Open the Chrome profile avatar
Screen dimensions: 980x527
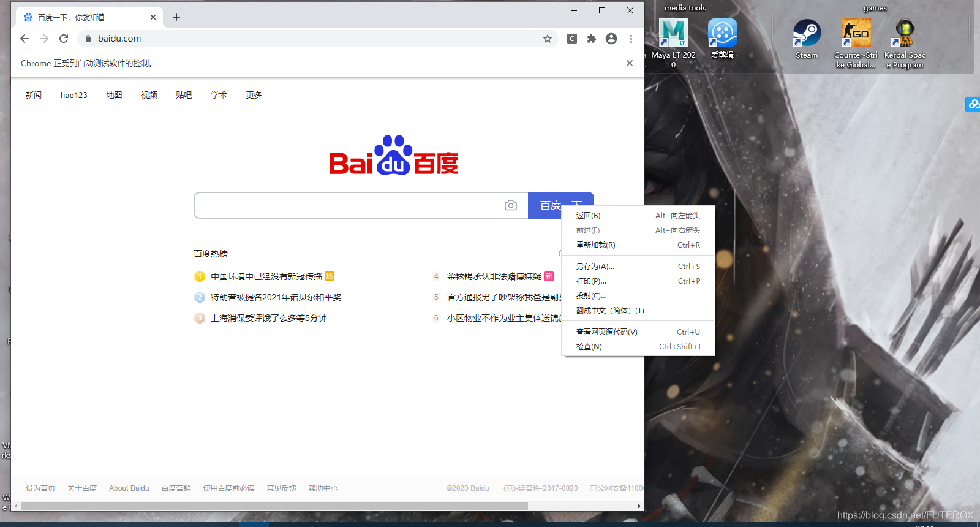click(x=611, y=39)
